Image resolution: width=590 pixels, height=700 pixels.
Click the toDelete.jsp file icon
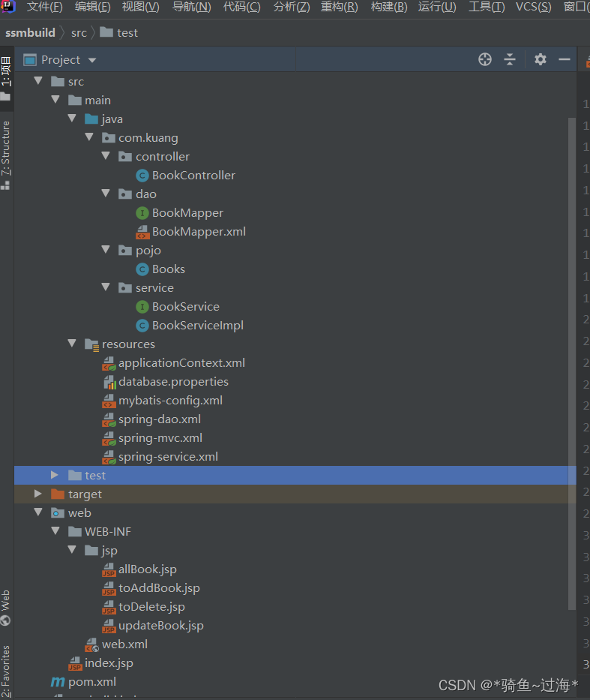coord(109,607)
